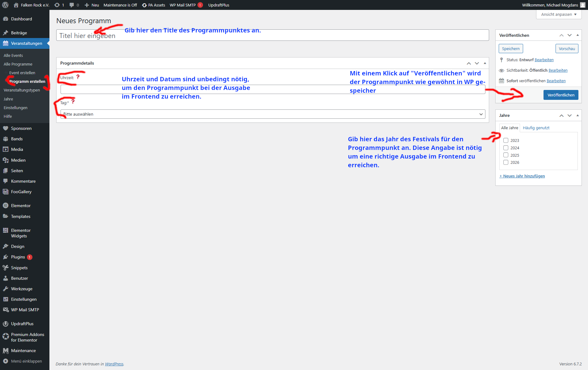Click the updates refresh icon in admin bar
Image resolution: width=588 pixels, height=370 pixels.
tap(57, 5)
